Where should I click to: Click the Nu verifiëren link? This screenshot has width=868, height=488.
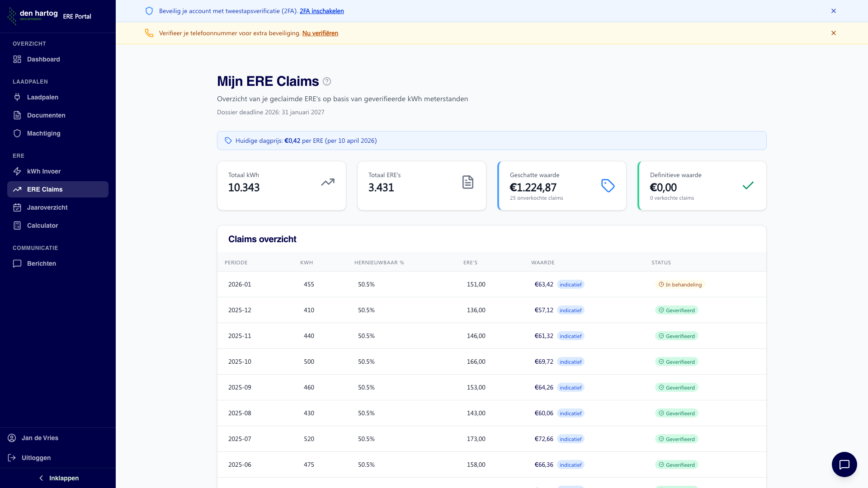pyautogui.click(x=320, y=33)
